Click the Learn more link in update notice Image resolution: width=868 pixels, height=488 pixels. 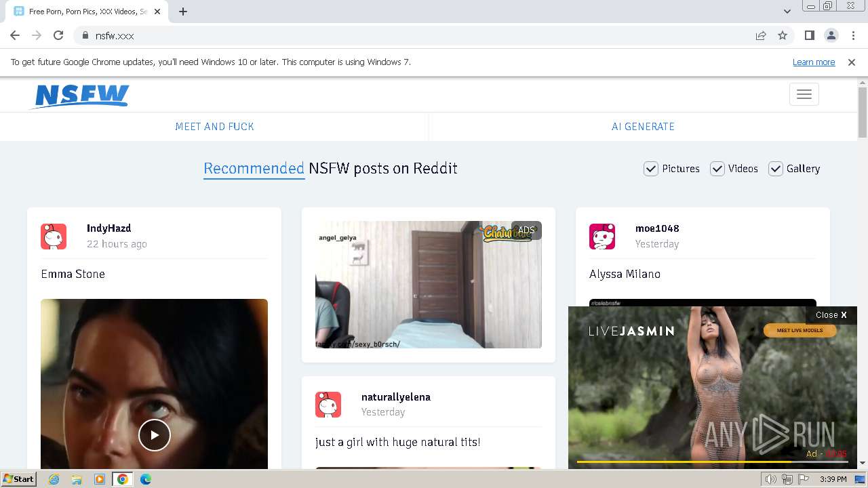(x=814, y=62)
